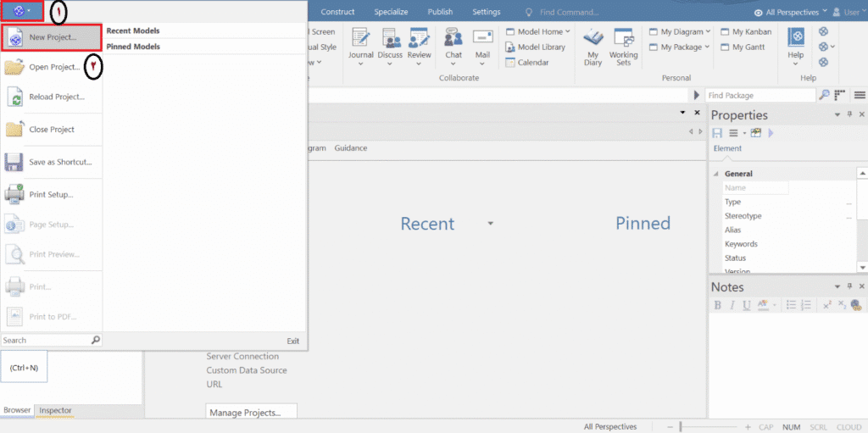Image resolution: width=868 pixels, height=433 pixels.
Task: Open My Gantt
Action: click(x=743, y=47)
